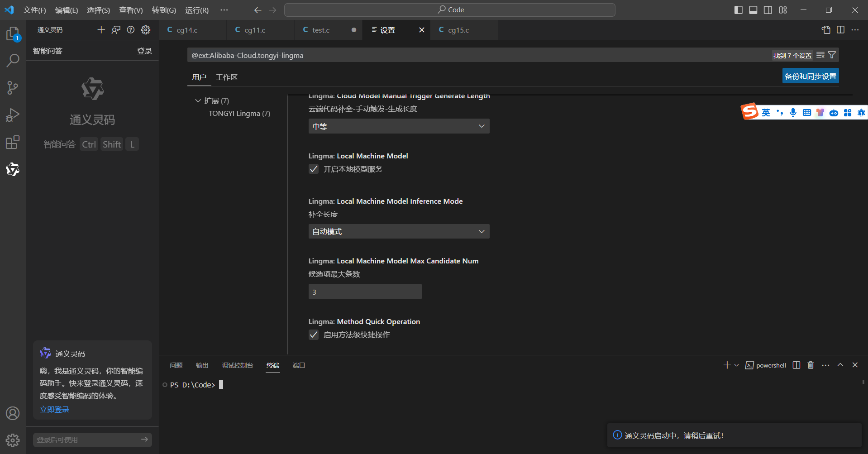Collapse the 扩展 (7) tree node
This screenshot has width=868, height=454.
(x=198, y=100)
